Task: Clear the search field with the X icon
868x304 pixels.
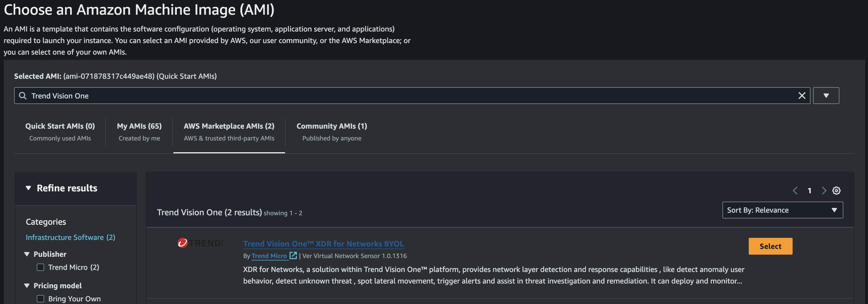Action: [x=802, y=96]
